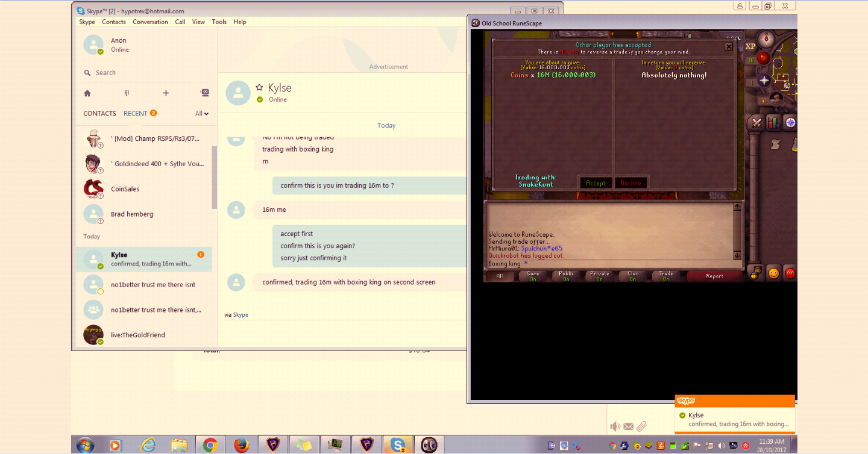
Task: Open the Combat Options crossed-swords tab
Action: click(756, 123)
